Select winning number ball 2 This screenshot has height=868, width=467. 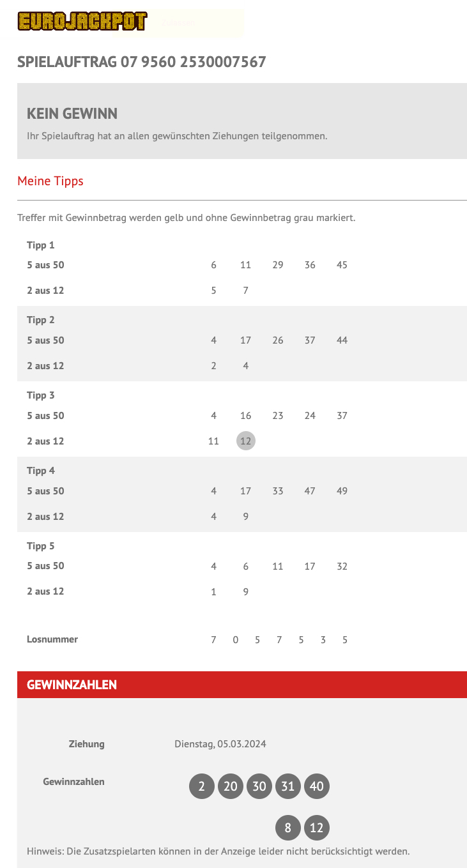[202, 786]
